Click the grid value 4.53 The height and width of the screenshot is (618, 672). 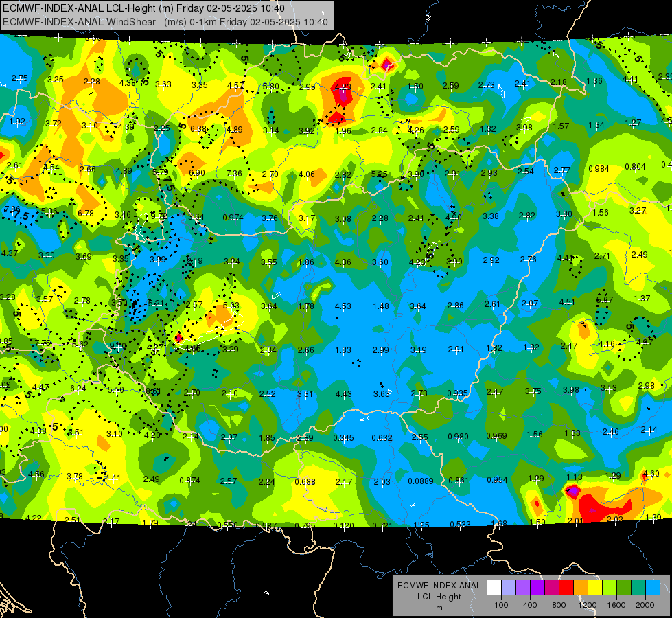coord(343,306)
